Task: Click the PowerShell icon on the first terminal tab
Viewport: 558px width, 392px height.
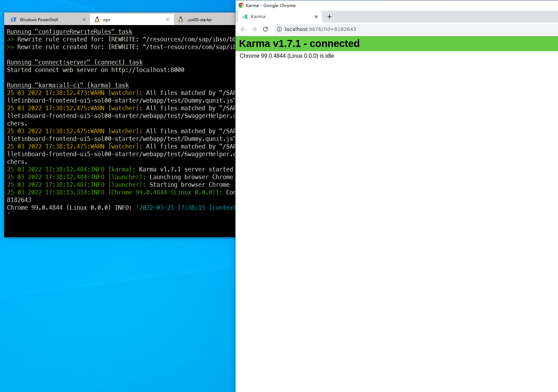Action: [x=14, y=19]
